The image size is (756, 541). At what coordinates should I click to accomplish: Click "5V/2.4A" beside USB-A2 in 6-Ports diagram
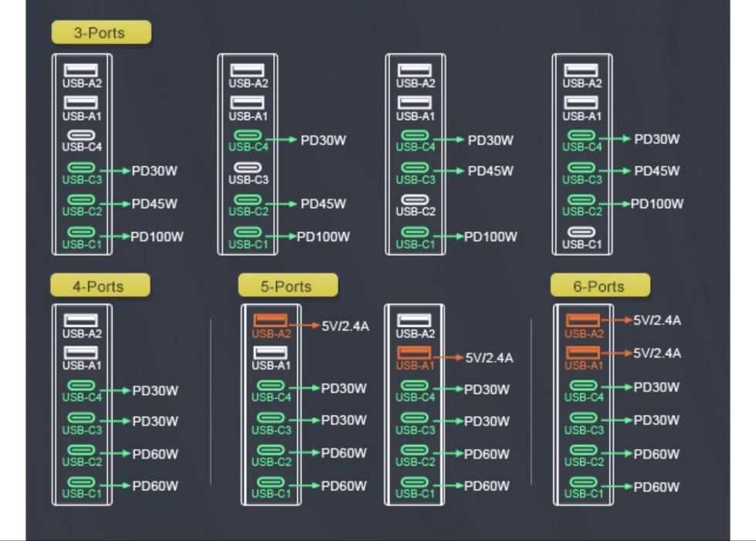coord(657,321)
